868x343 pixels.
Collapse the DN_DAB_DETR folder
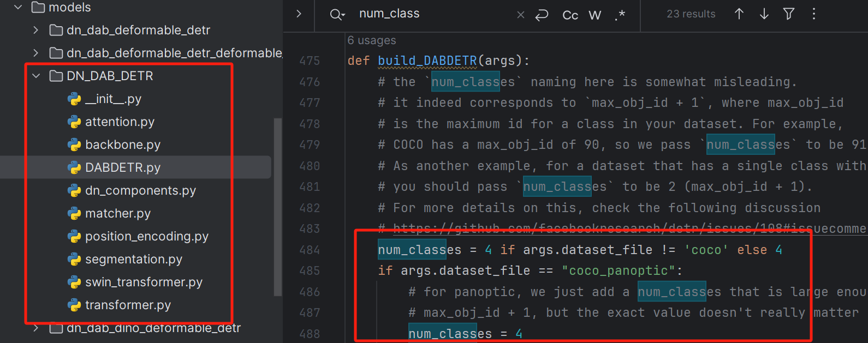click(x=36, y=76)
